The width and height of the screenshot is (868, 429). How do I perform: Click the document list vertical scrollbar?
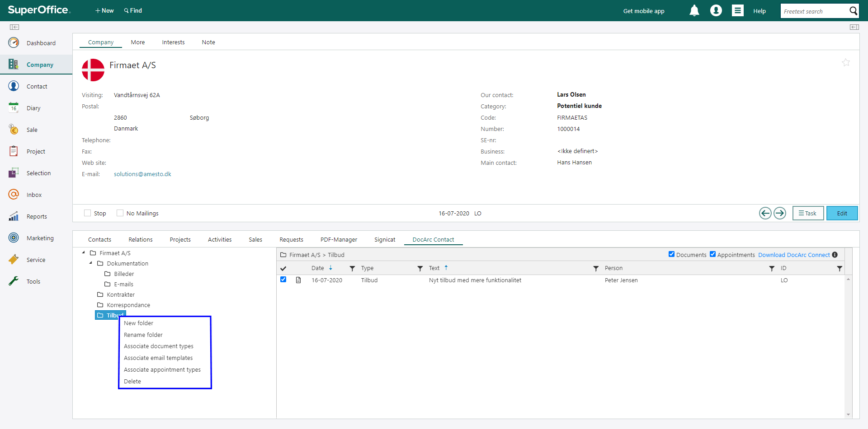[x=848, y=348]
